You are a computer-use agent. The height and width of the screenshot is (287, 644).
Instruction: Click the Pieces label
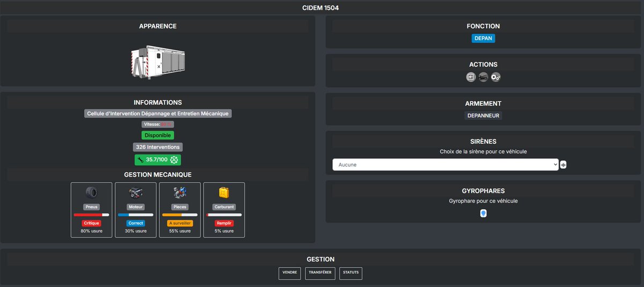point(180,207)
